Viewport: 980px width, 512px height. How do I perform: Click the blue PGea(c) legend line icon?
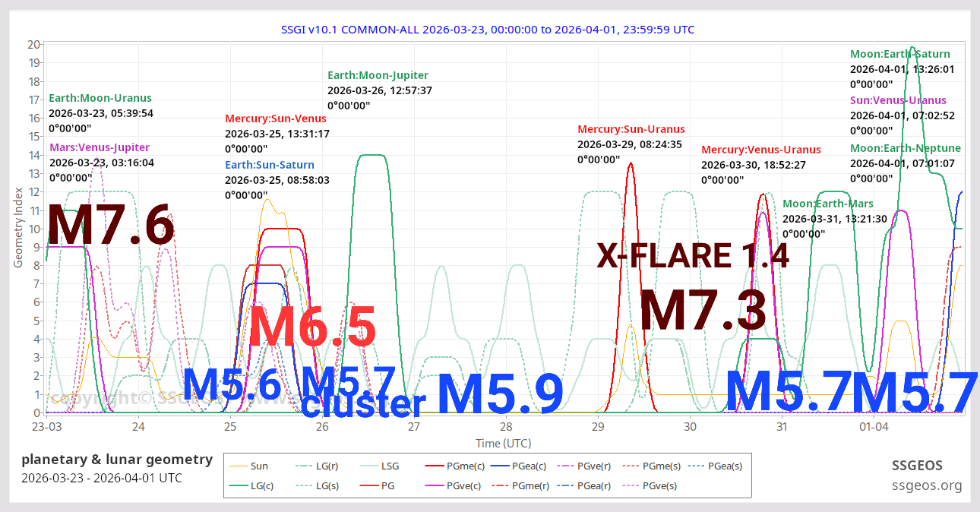499,466
